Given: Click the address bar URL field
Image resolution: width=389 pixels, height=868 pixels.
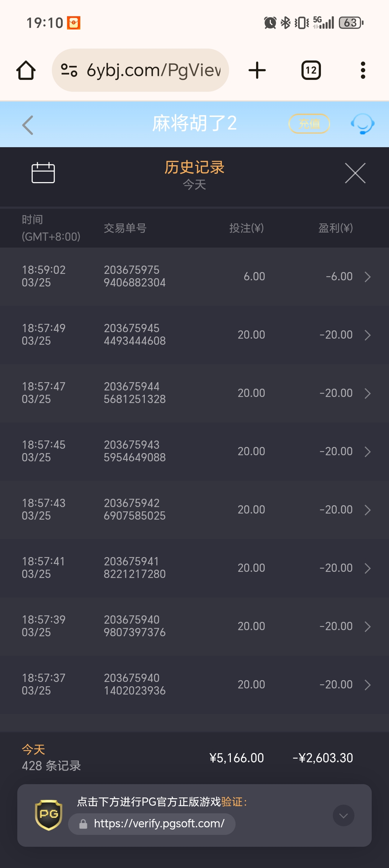Looking at the screenshot, I should point(153,70).
